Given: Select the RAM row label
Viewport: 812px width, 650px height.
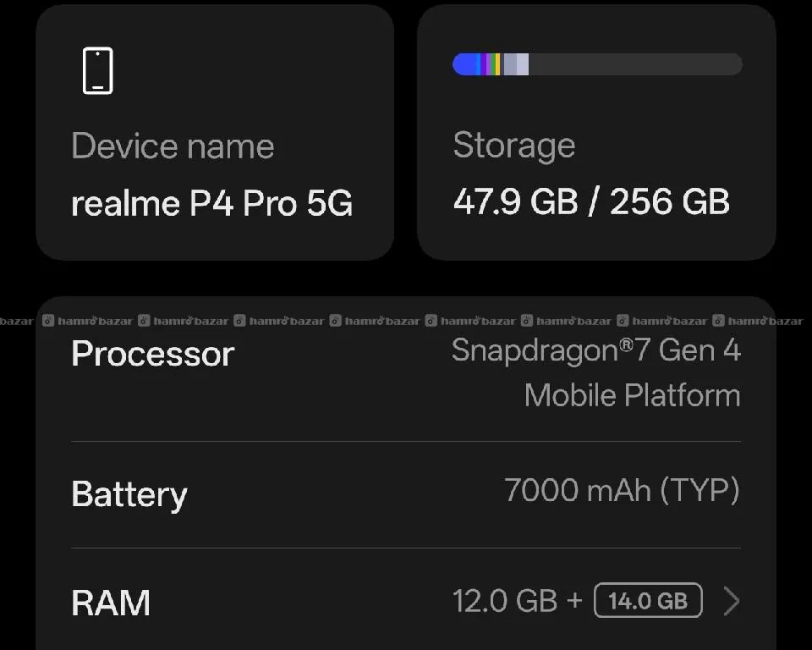Looking at the screenshot, I should 111,603.
